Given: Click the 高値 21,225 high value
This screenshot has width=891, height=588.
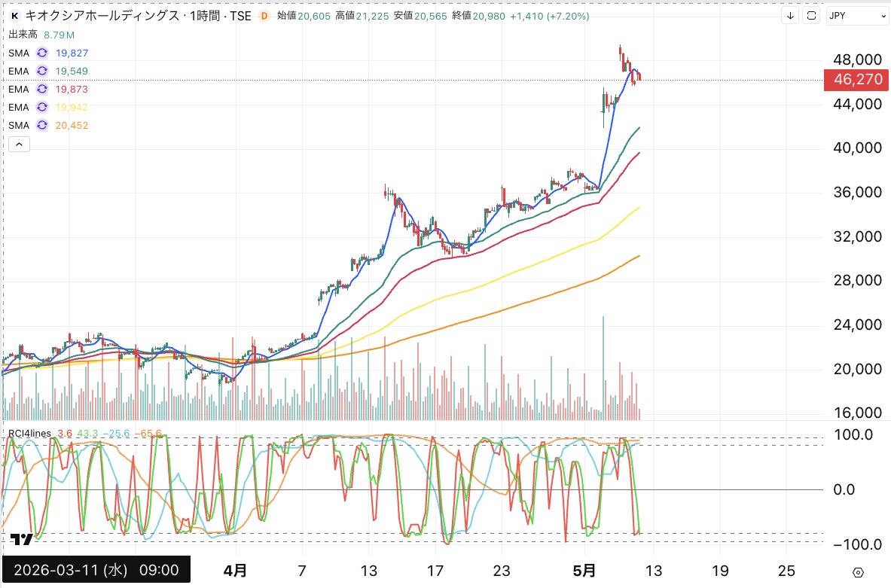Looking at the screenshot, I should click(x=362, y=16).
